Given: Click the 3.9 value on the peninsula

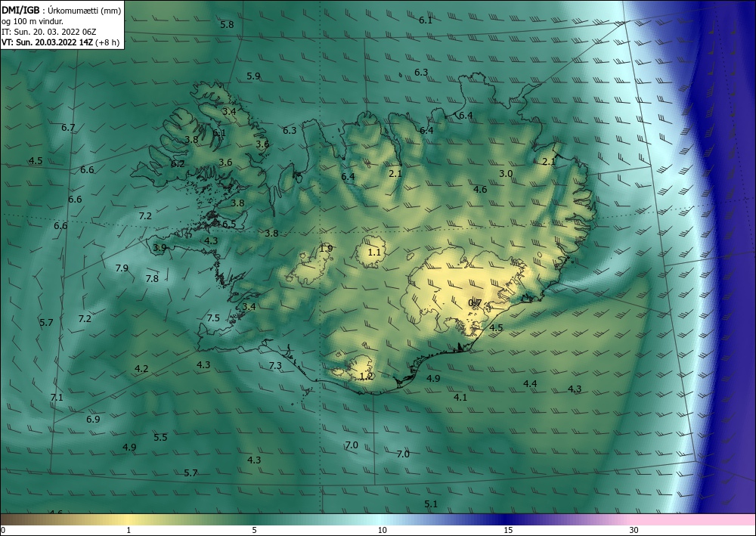Looking at the screenshot, I should tap(160, 248).
